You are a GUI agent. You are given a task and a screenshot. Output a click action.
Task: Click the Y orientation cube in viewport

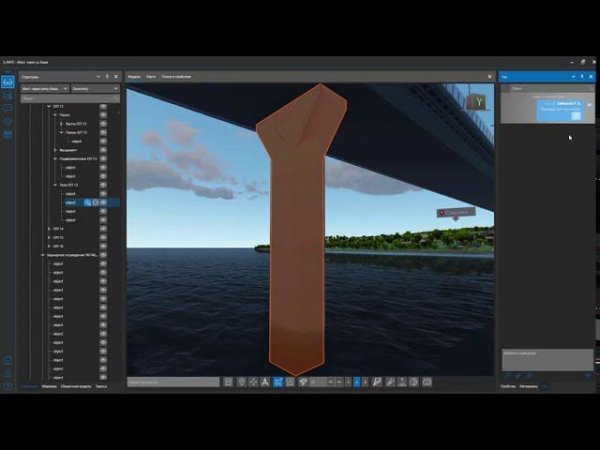pyautogui.click(x=477, y=102)
